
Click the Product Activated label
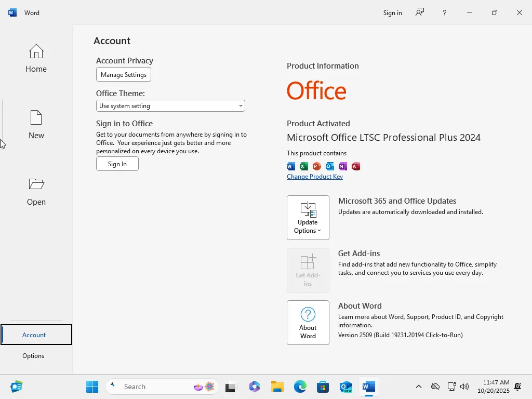318,124
